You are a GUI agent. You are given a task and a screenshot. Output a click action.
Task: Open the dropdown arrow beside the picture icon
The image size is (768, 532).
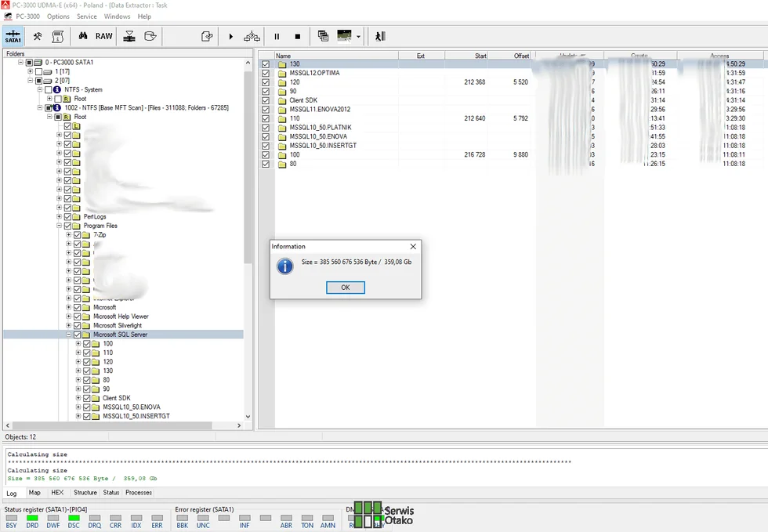359,37
